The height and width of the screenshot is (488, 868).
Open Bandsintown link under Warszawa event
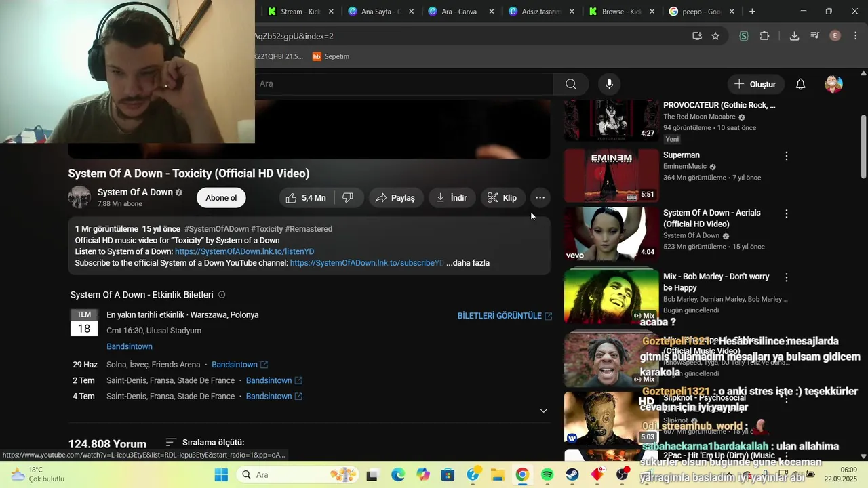(x=130, y=346)
